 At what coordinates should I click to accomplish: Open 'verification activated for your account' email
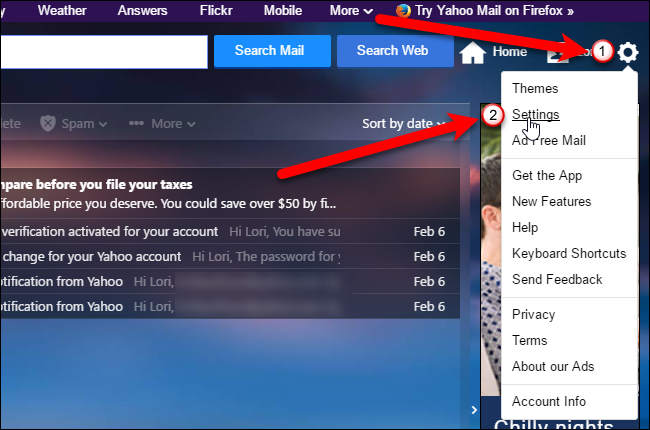point(230,231)
